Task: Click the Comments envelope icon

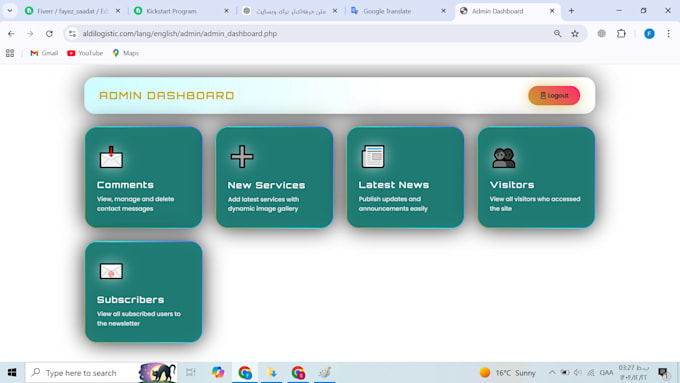Action: tap(111, 157)
